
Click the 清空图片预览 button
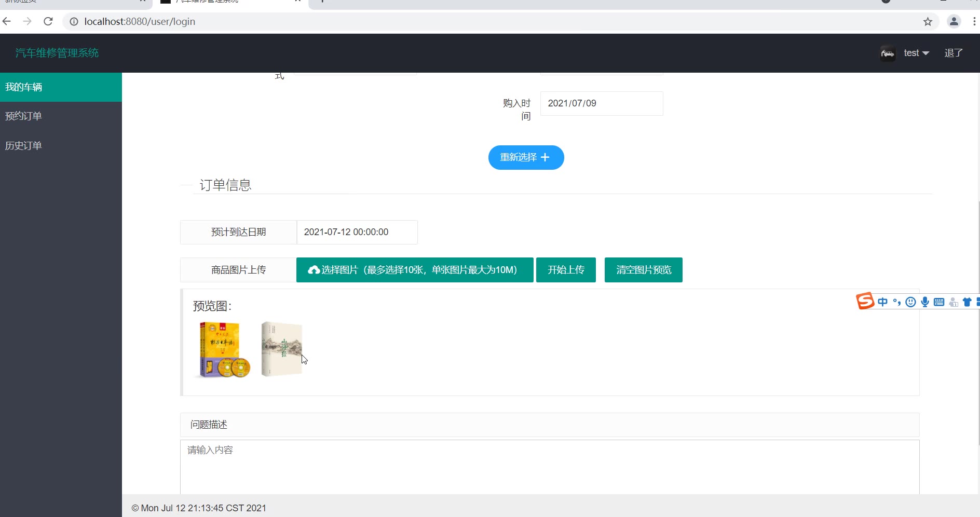[644, 270]
